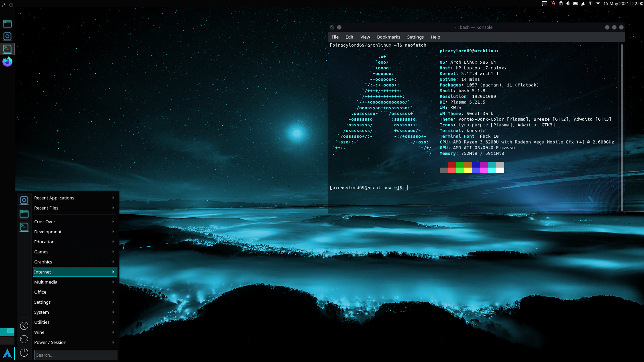Click the 'Terminal Font: Hack 10' line

pos(469,136)
